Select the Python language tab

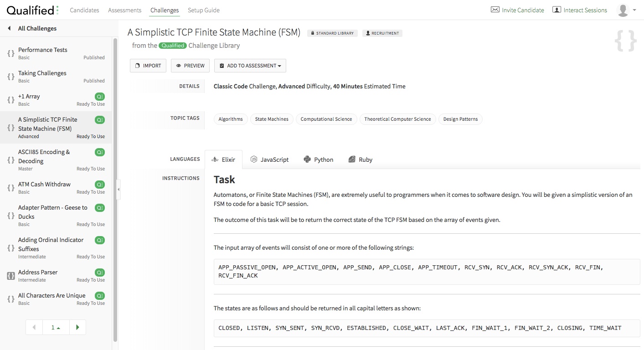[318, 160]
